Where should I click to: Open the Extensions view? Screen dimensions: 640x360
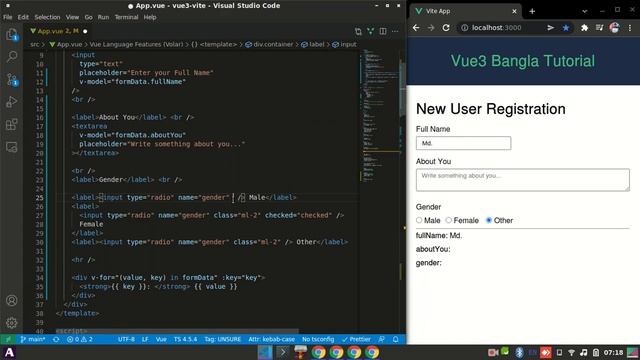(12, 124)
